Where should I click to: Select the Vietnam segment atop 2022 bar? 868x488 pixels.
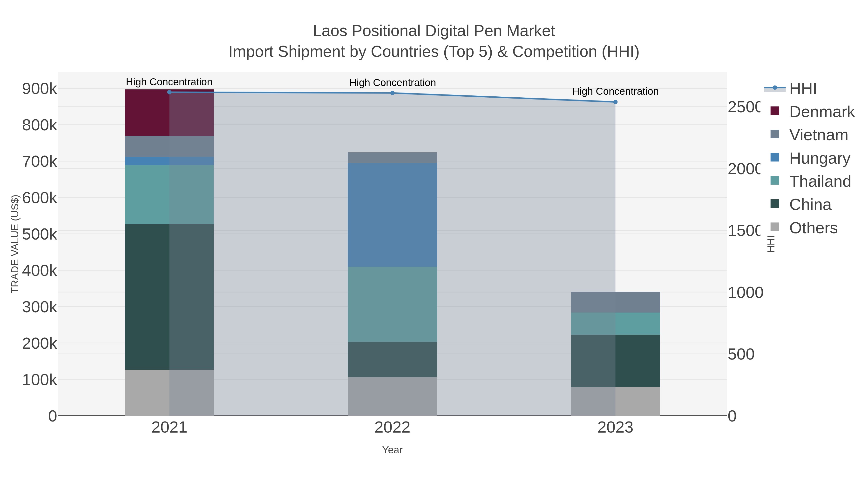tap(392, 158)
